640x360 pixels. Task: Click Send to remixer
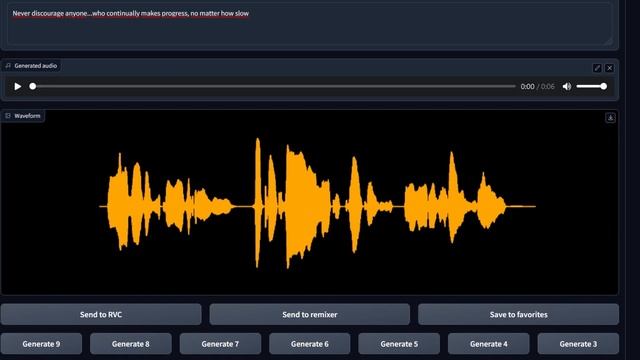[x=309, y=314]
